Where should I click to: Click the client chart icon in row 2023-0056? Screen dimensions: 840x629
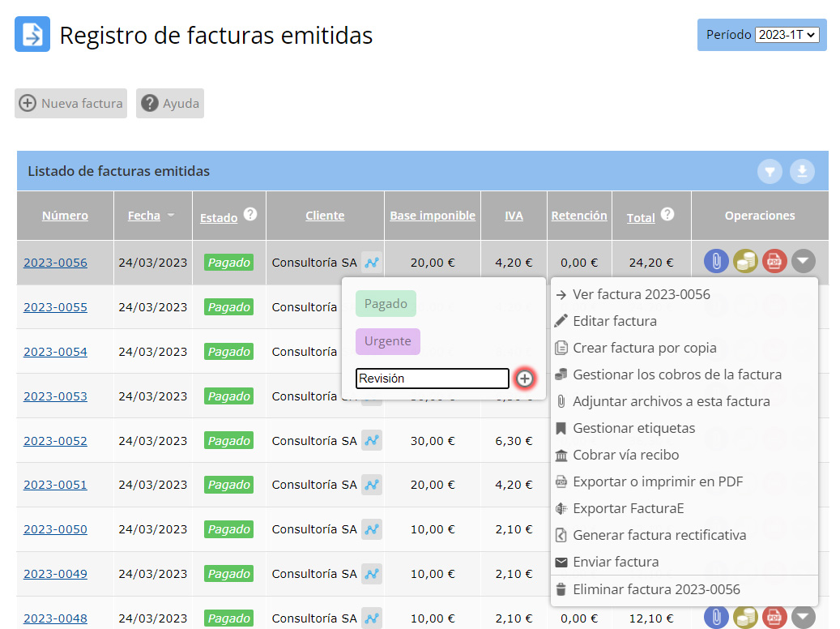pos(371,263)
